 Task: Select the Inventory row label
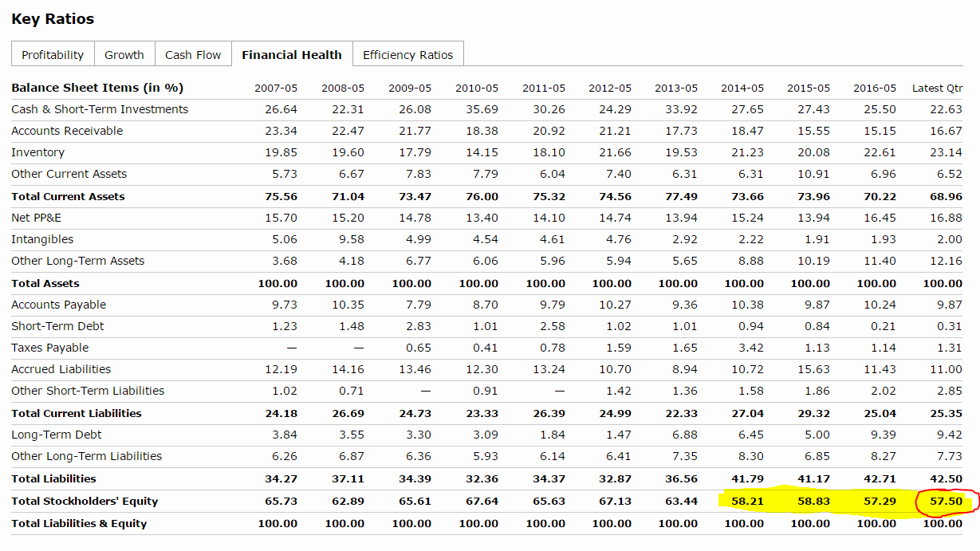[37, 152]
